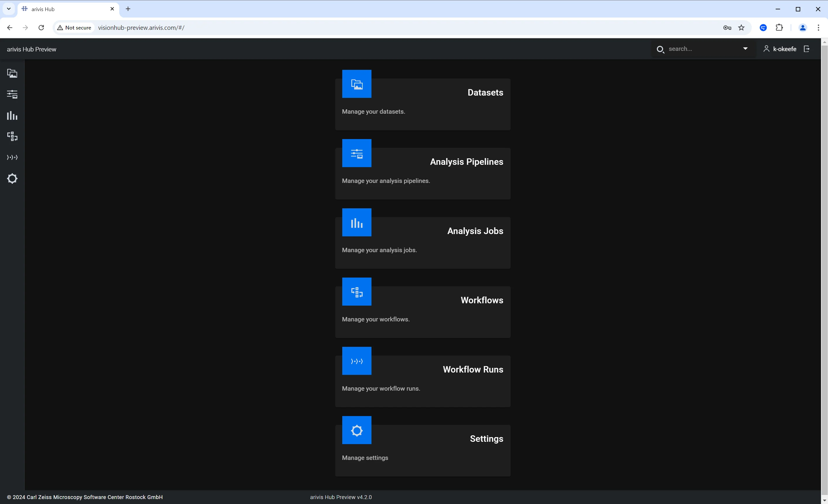Screen dimensions: 828x504
Task: Click the search input field
Action: click(x=704, y=49)
